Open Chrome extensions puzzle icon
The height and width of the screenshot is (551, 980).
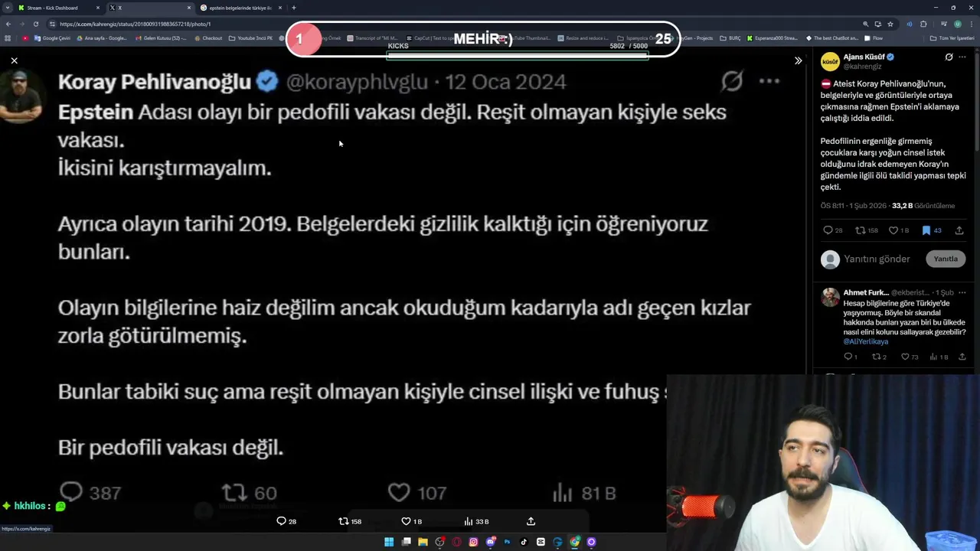coord(923,24)
